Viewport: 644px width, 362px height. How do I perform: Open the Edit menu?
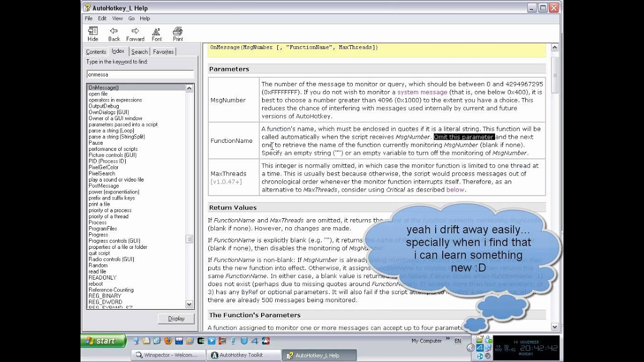click(x=102, y=19)
